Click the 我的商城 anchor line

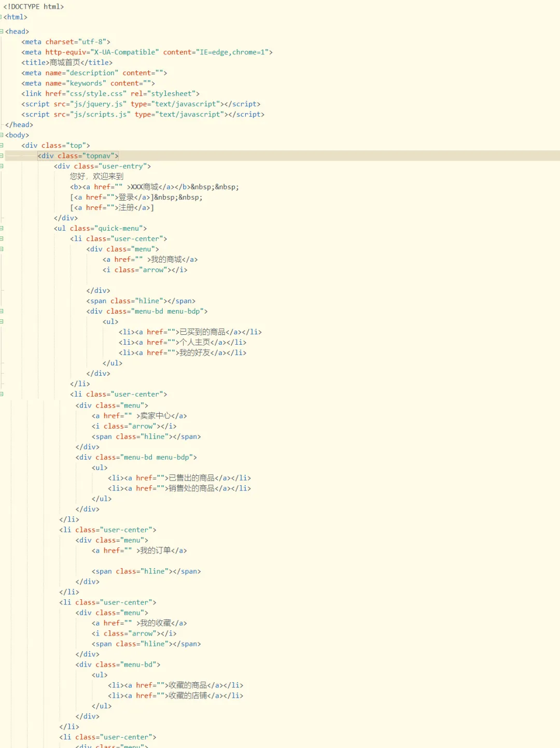pos(150,260)
